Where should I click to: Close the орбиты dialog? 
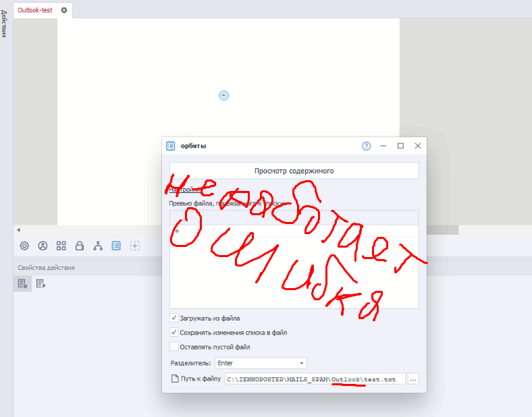(418, 146)
